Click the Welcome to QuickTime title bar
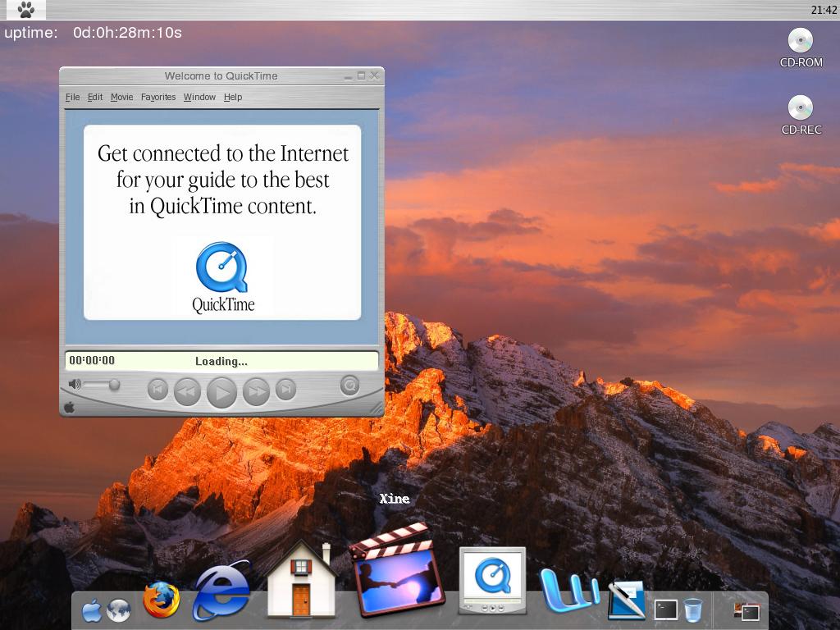 click(x=221, y=76)
